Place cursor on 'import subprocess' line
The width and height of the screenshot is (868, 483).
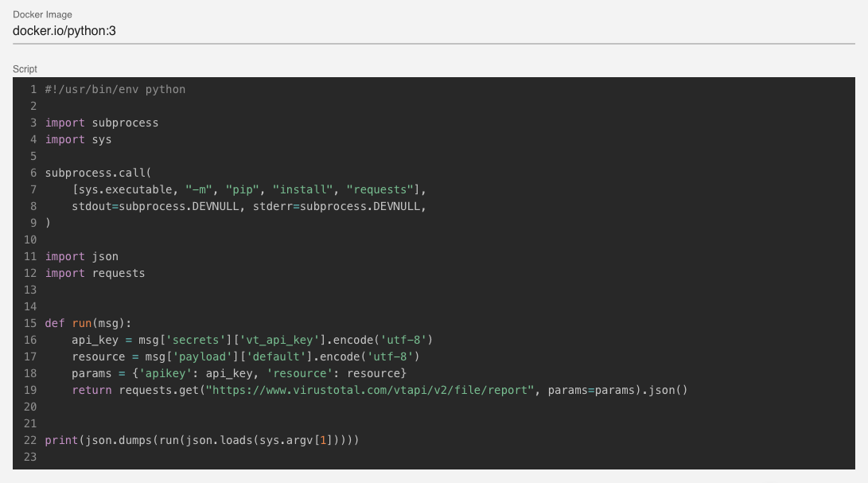tap(102, 123)
